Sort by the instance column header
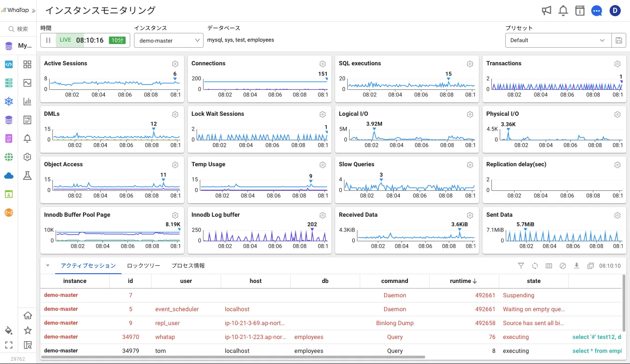630x364 pixels. point(75,281)
